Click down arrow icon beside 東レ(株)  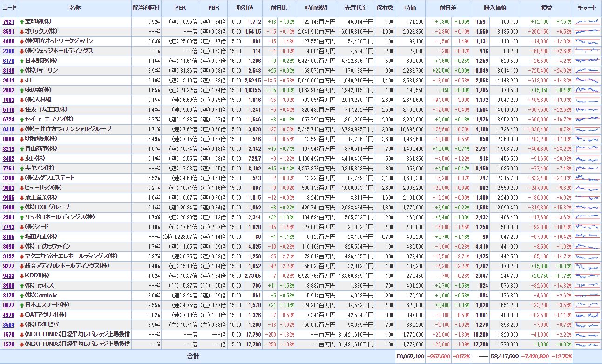click(x=22, y=159)
